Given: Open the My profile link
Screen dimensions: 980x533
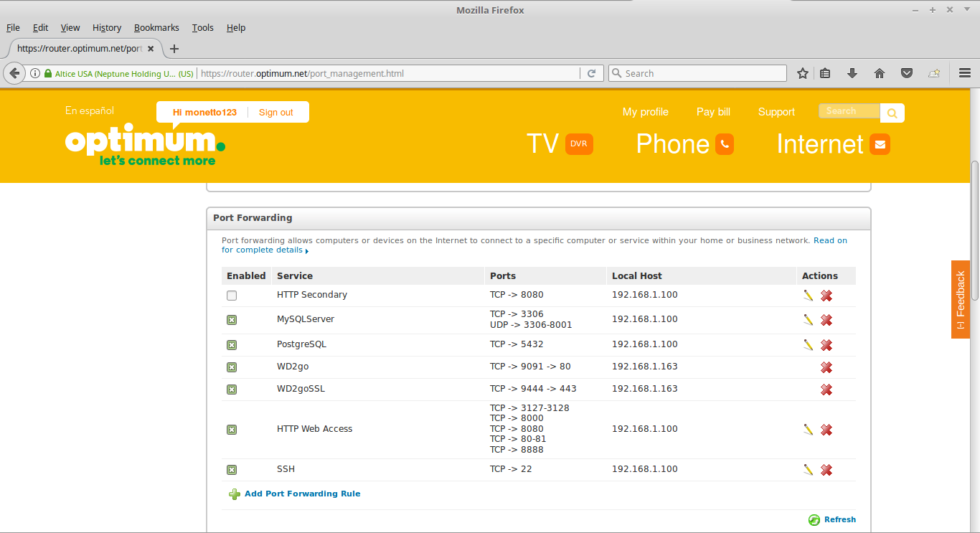Looking at the screenshot, I should pyautogui.click(x=646, y=112).
